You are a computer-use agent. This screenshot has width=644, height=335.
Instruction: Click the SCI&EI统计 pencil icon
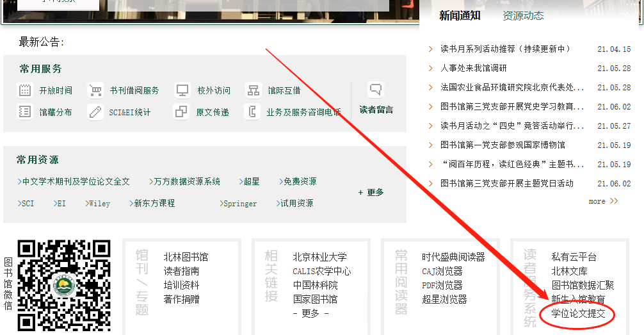click(x=95, y=112)
